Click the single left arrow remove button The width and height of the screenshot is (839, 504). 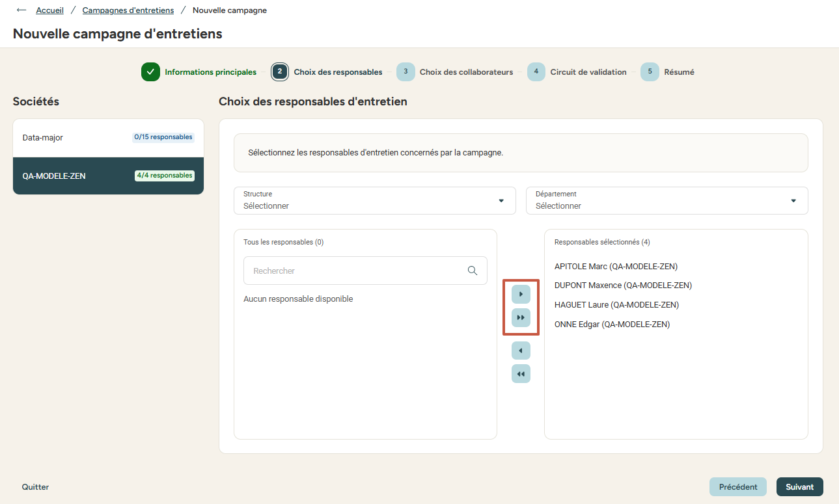[521, 351]
